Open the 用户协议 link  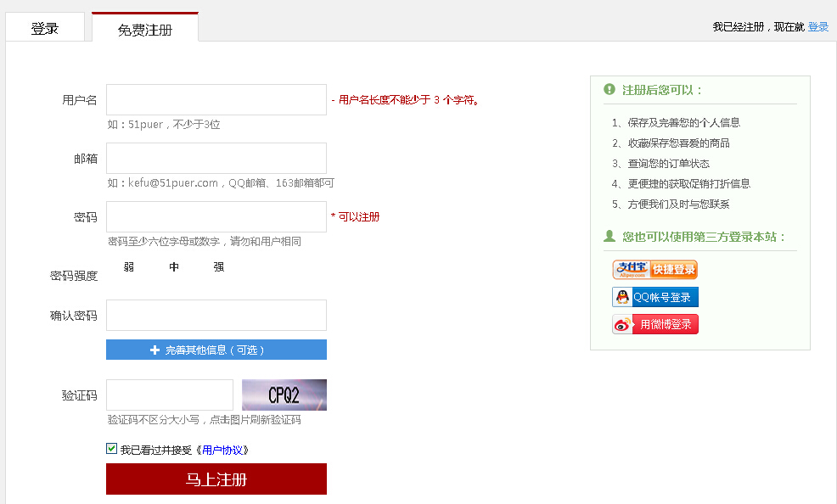coord(222,451)
